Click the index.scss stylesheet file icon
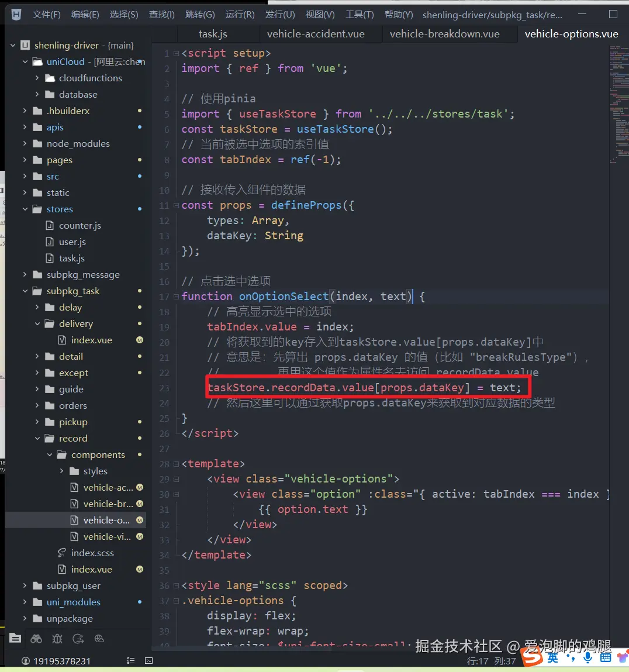 pos(62,553)
